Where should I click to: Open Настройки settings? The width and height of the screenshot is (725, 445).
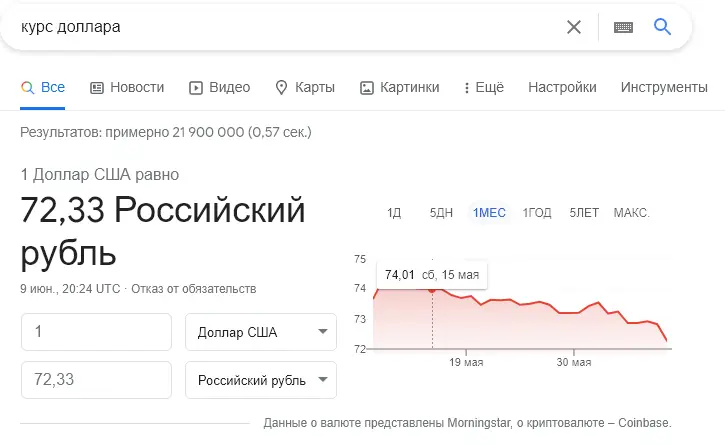pos(562,87)
